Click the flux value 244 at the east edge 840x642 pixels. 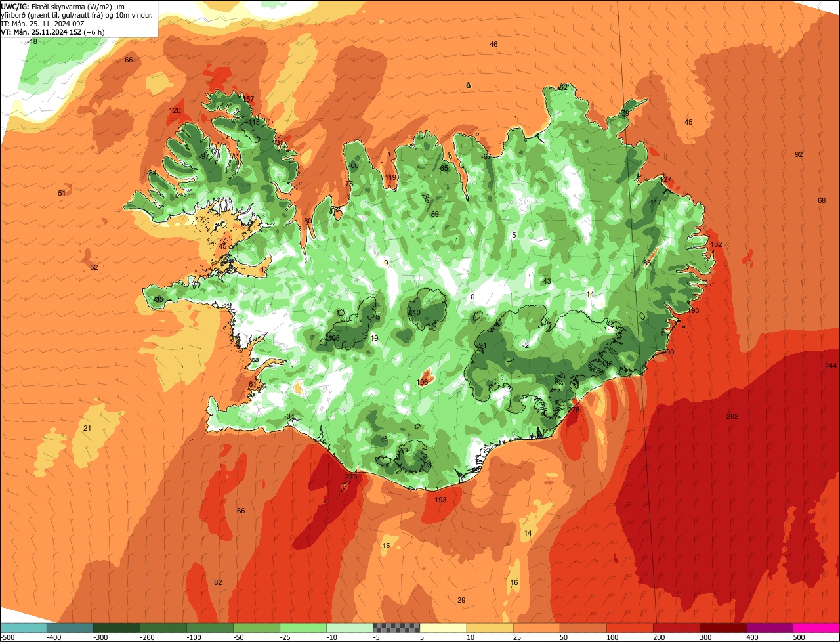click(831, 366)
